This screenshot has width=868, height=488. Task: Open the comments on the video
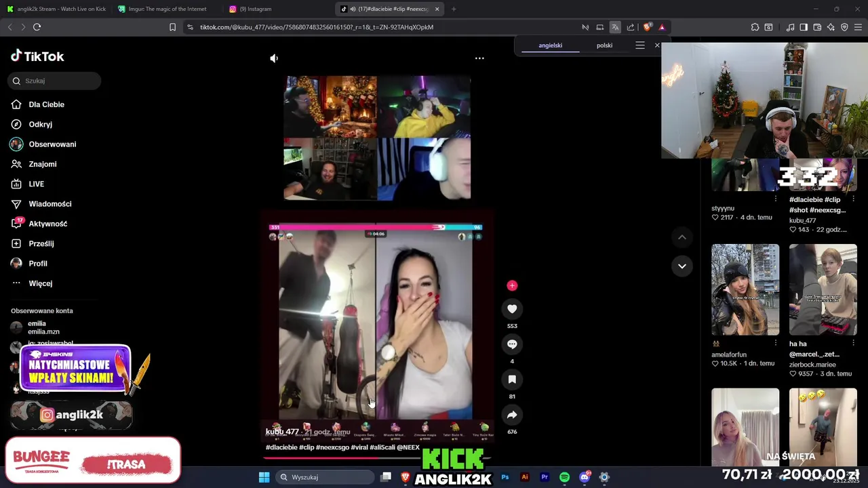(x=512, y=344)
